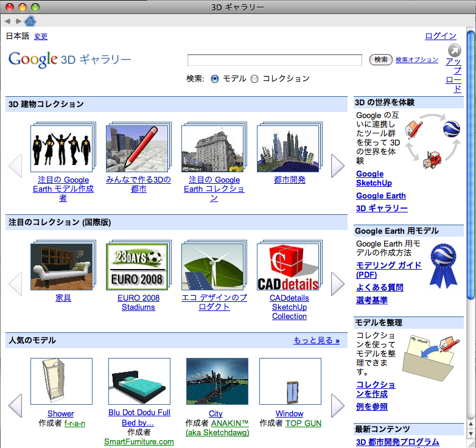This screenshot has width=476, height=448.
Task: Click the Google logo
Action: pos(33,59)
